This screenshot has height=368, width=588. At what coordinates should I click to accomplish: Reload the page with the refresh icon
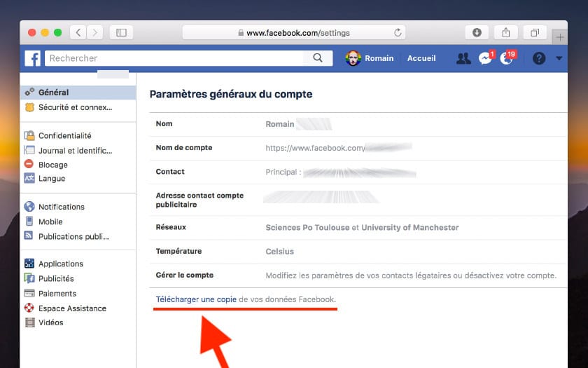tap(398, 33)
